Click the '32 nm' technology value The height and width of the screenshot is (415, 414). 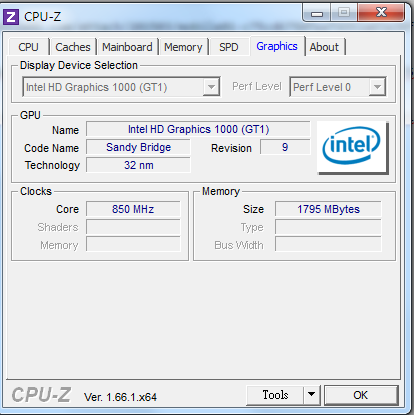tap(138, 165)
